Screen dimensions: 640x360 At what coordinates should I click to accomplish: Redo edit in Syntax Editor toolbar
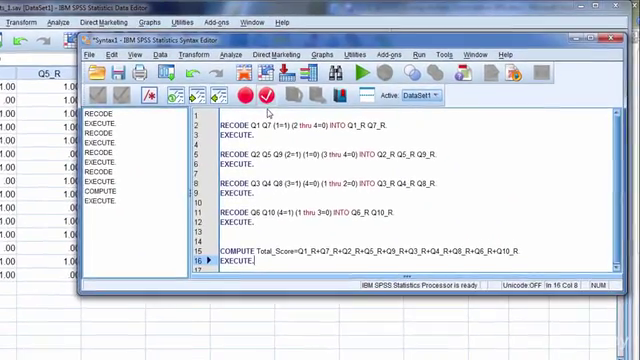coord(216,73)
